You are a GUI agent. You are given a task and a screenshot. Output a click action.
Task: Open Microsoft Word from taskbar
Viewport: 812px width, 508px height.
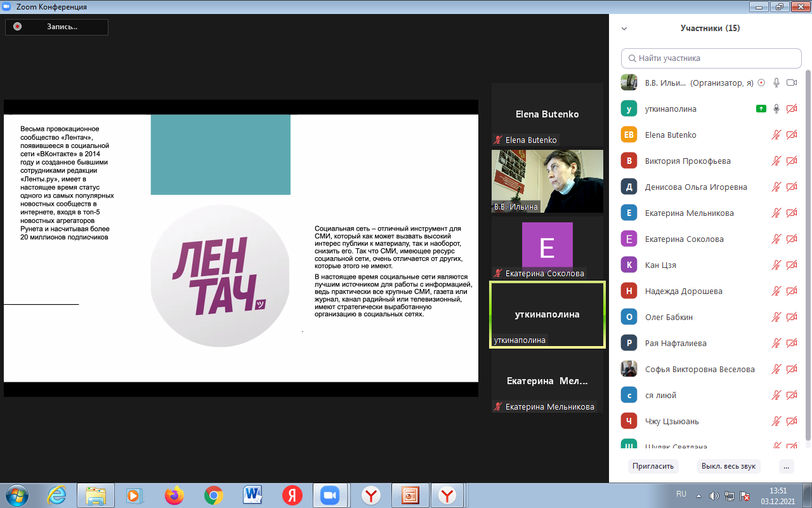[x=252, y=495]
